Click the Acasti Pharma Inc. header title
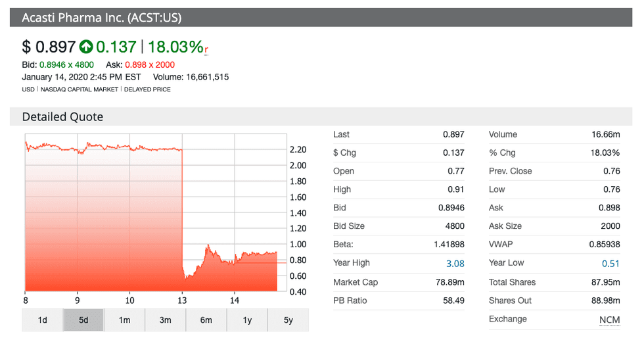 coord(101,18)
